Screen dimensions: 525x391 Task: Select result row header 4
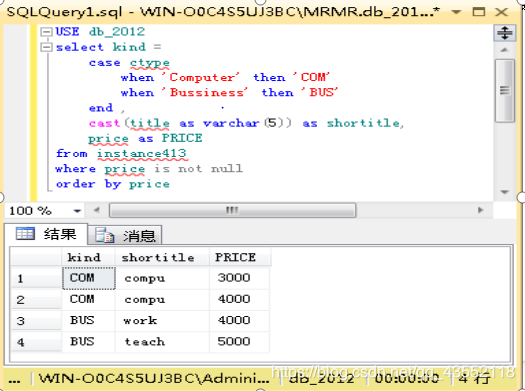coord(36,342)
